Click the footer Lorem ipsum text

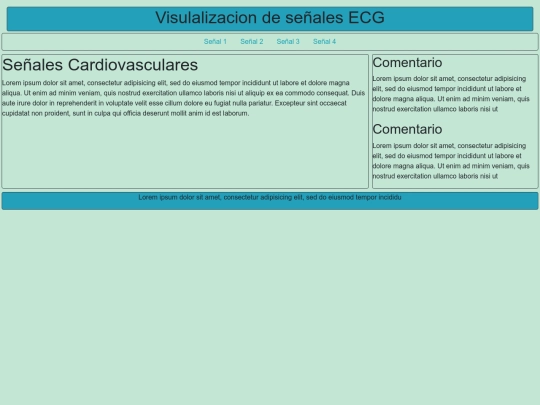click(x=270, y=197)
